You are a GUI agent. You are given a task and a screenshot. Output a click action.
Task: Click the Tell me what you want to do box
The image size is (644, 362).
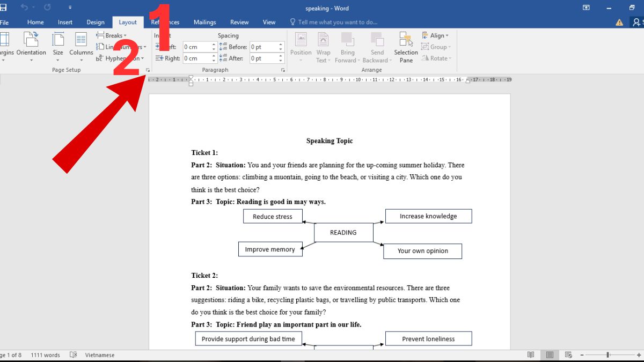point(334,23)
